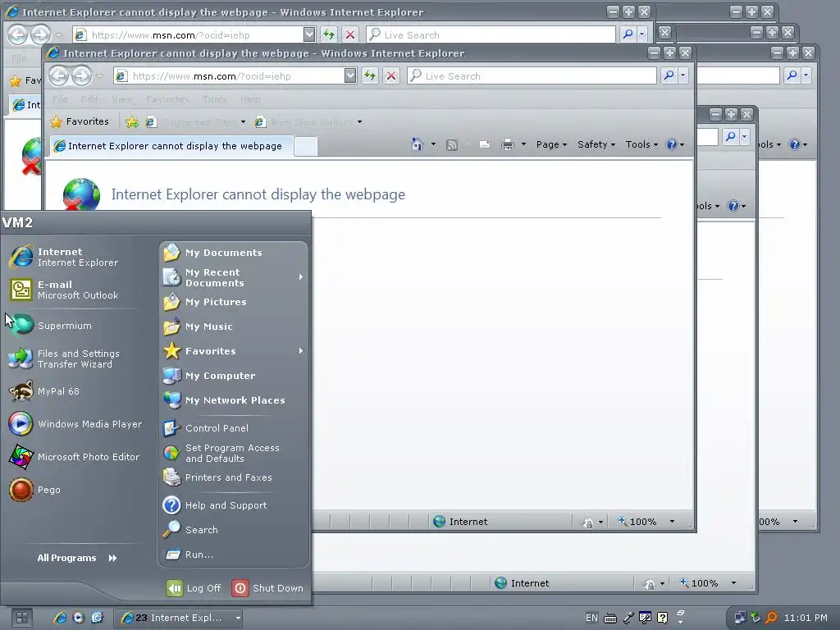The height and width of the screenshot is (630, 840).
Task: Click EN language indicator on taskbar
Action: click(591, 618)
